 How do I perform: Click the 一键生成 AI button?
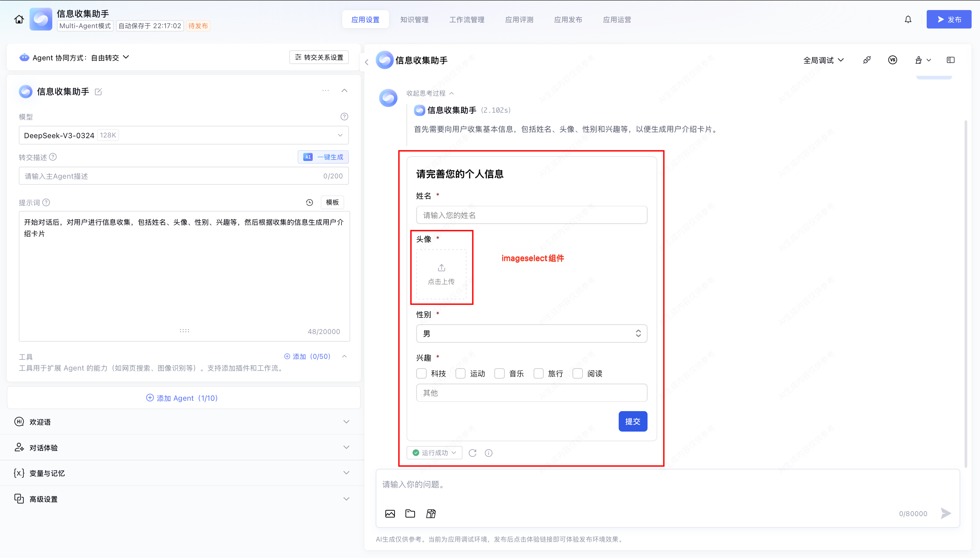(323, 157)
